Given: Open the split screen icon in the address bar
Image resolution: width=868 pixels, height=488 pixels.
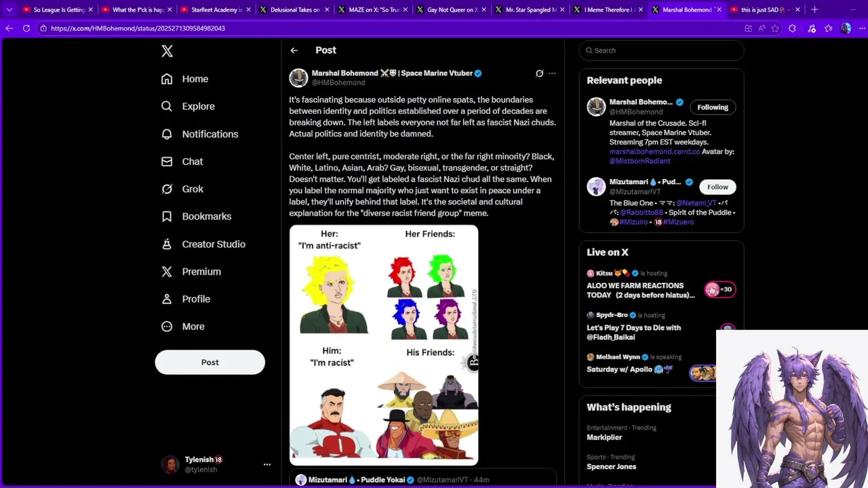Looking at the screenshot, I should tap(749, 28).
